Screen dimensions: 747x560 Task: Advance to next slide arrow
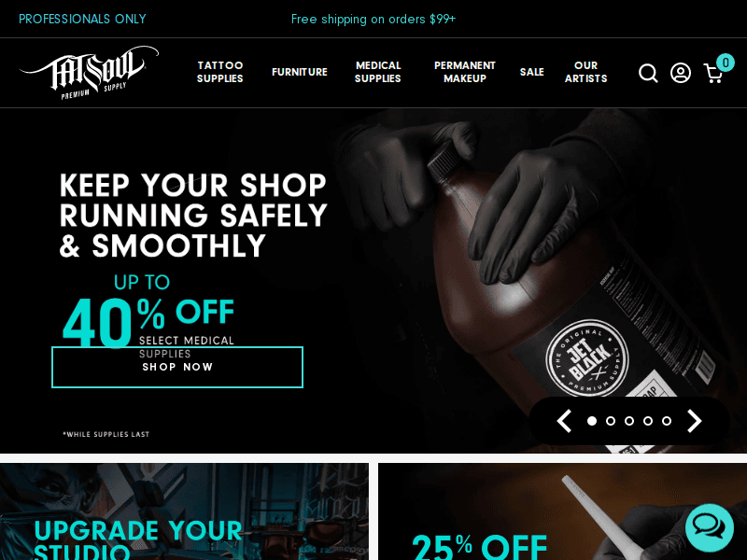coord(694,421)
